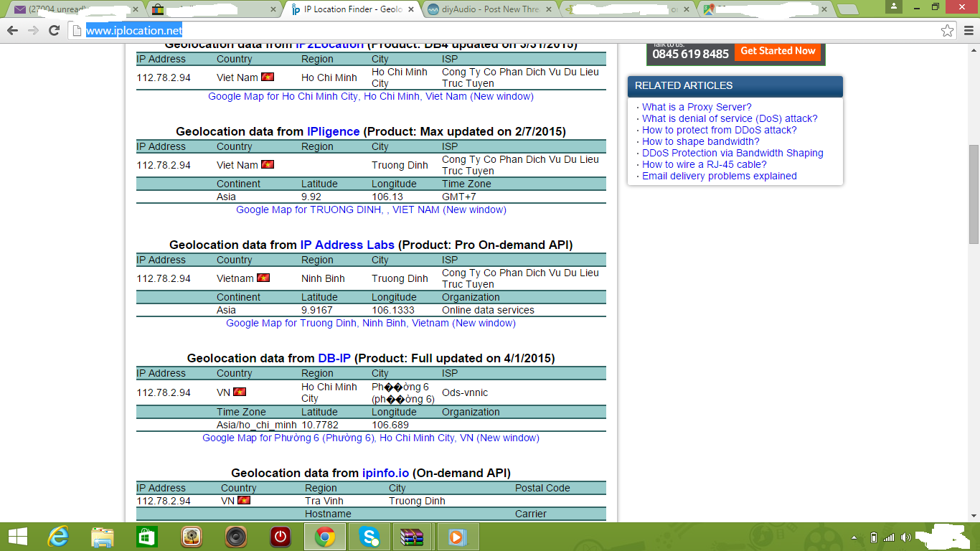The height and width of the screenshot is (551, 980).
Task: Click the Ninh Binh region cell
Action: (x=323, y=278)
